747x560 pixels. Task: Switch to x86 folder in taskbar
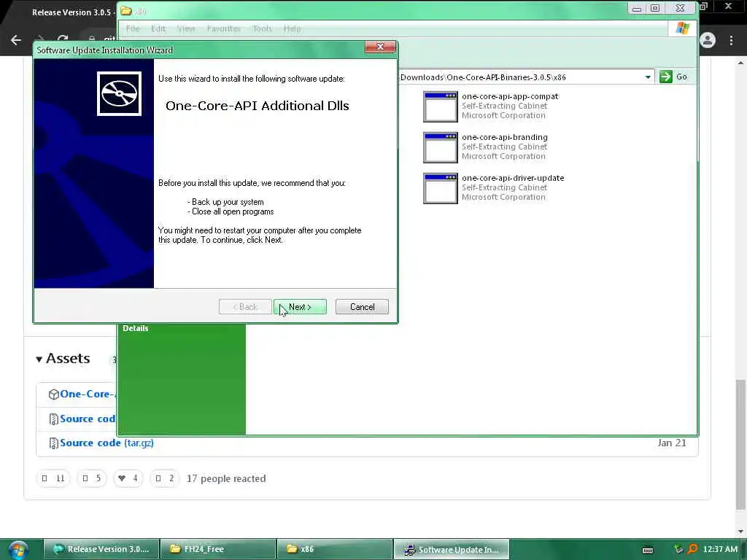(x=334, y=549)
